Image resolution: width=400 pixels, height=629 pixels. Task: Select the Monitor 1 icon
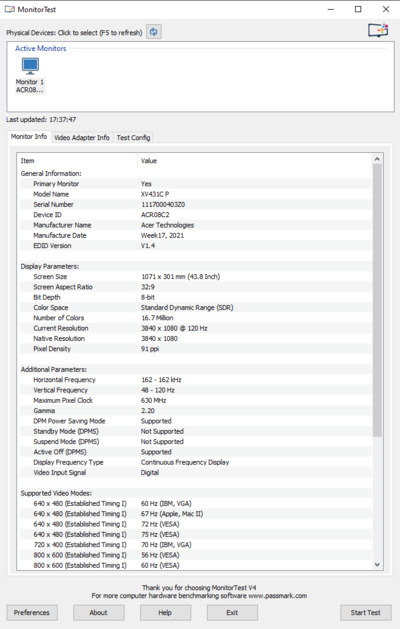click(x=30, y=75)
